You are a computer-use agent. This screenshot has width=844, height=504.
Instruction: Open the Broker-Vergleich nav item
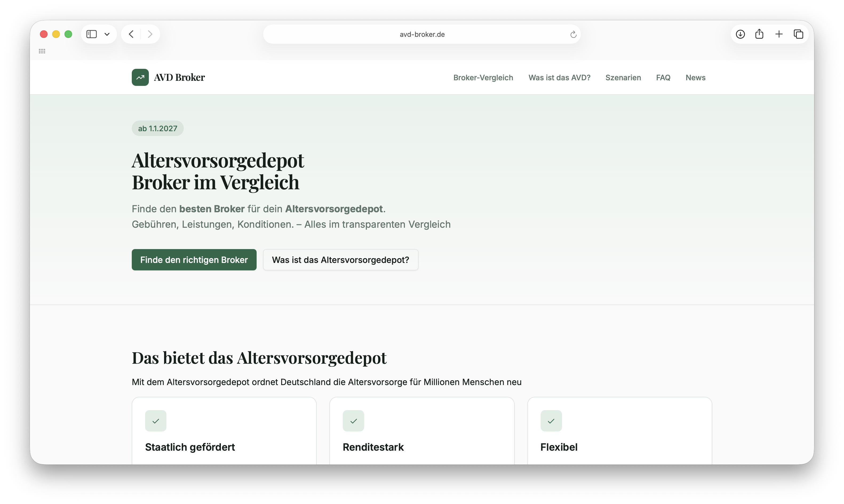coord(483,78)
